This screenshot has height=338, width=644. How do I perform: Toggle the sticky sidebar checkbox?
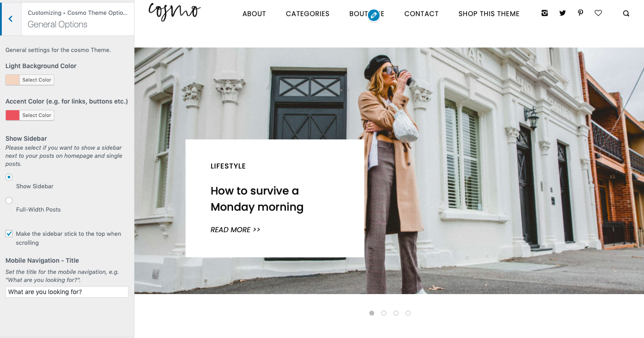click(9, 234)
